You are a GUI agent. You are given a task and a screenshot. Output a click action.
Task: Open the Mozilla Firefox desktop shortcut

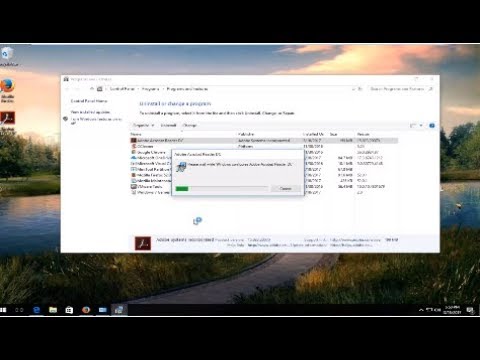[7, 90]
